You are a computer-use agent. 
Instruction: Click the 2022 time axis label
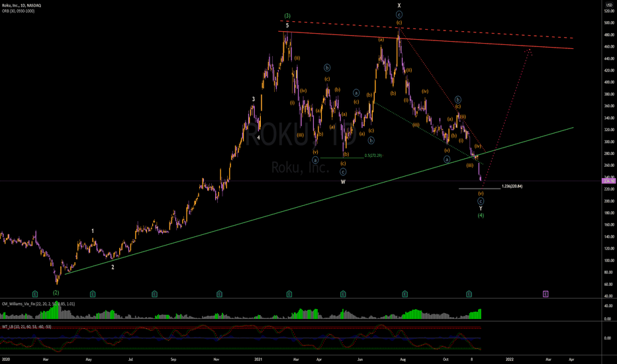coord(509,359)
